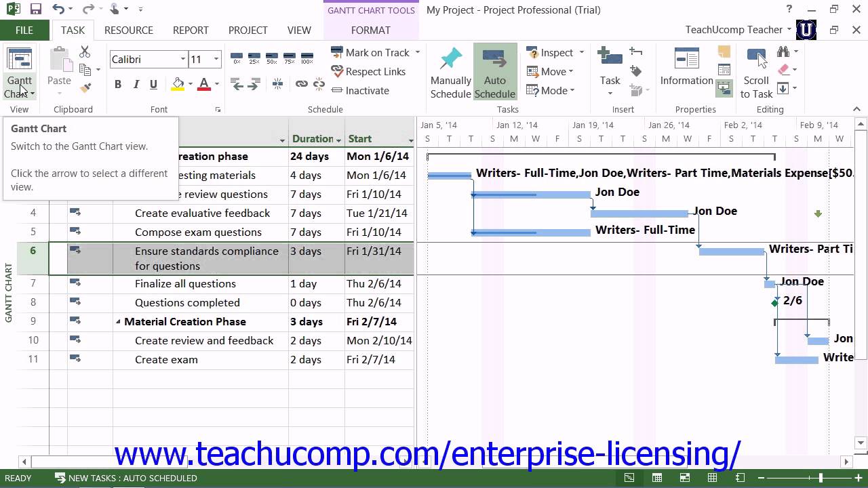Toggle Italic formatting

pos(136,84)
